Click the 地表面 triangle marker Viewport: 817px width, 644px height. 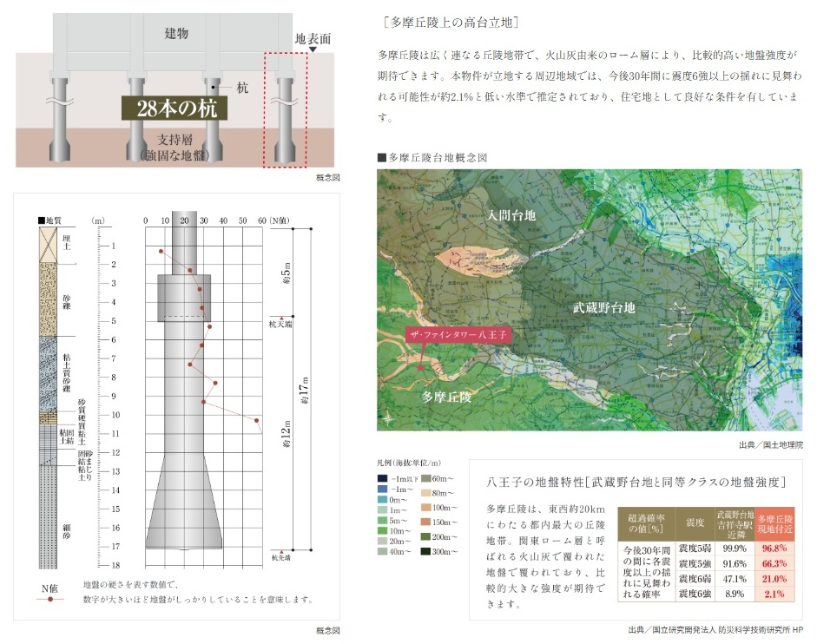point(312,51)
